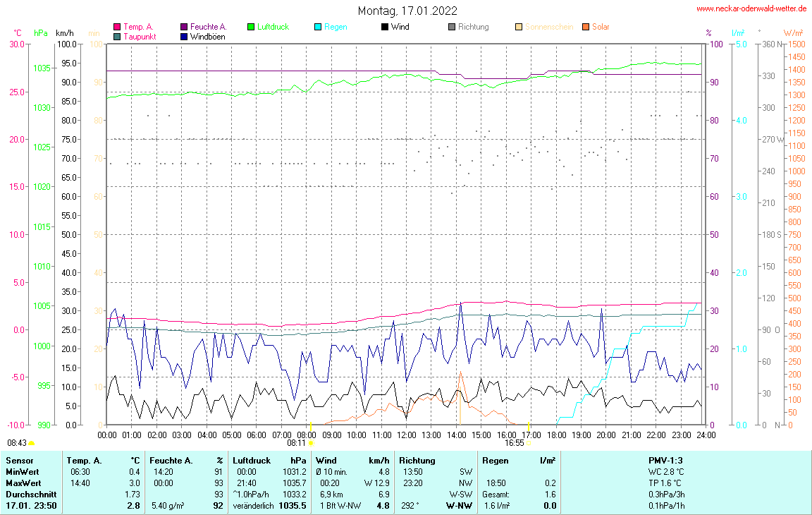Click the 24:00 time axis label
812x515 pixels.
706,436
